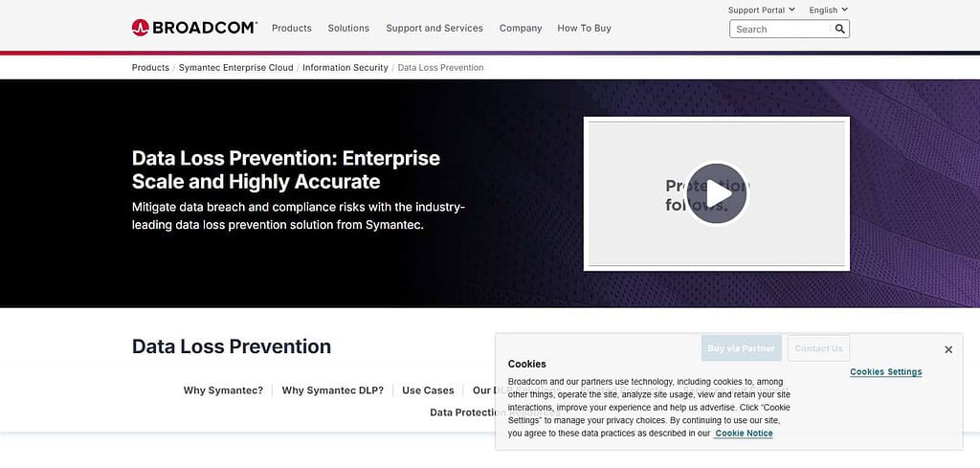
Task: Open the Products menu
Action: [x=291, y=28]
